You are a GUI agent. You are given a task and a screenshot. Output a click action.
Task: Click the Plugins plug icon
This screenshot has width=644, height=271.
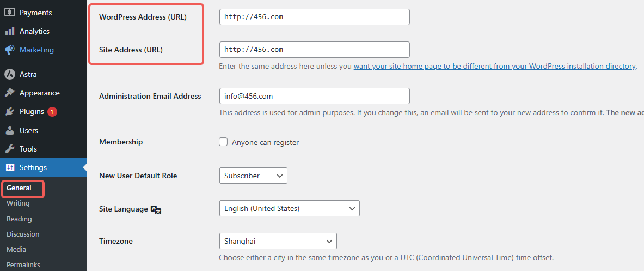coord(10,111)
